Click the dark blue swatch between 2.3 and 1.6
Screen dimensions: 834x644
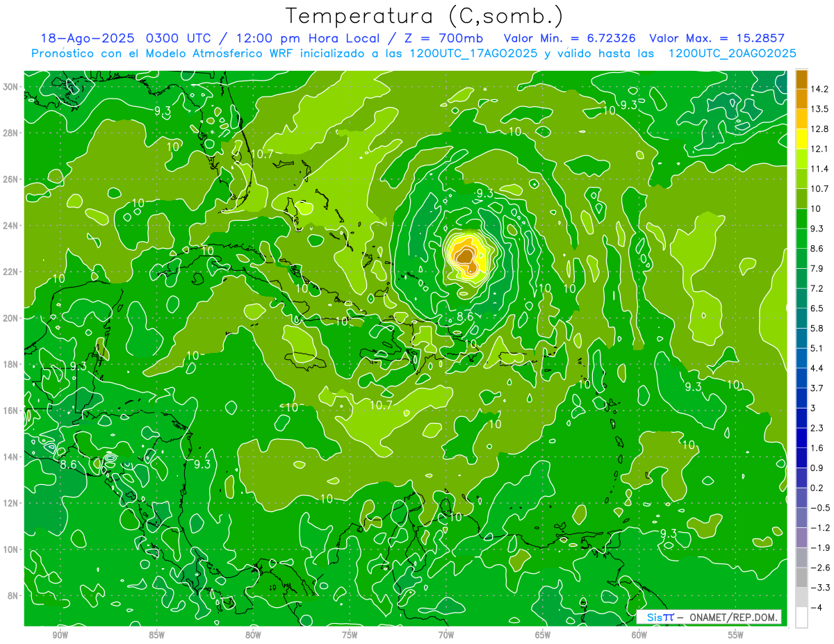tap(801, 437)
